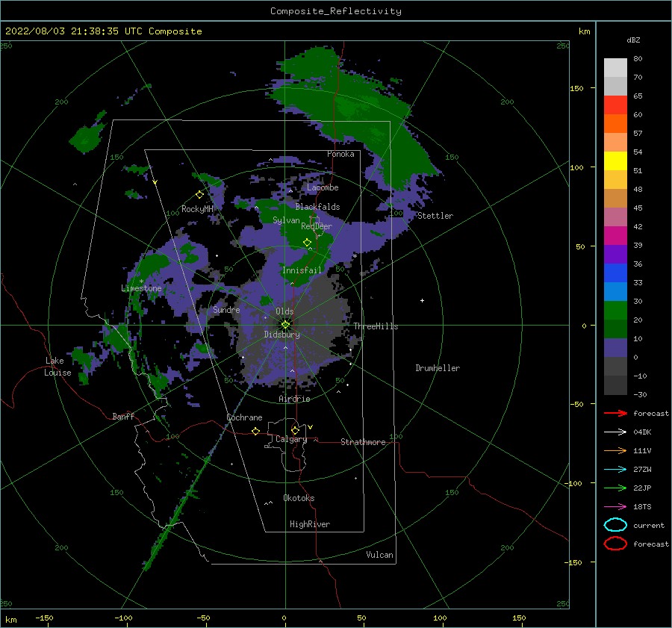The image size is (672, 628).
Task: Select the cyan 27ZW arrow legend icon
Action: pyautogui.click(x=615, y=470)
